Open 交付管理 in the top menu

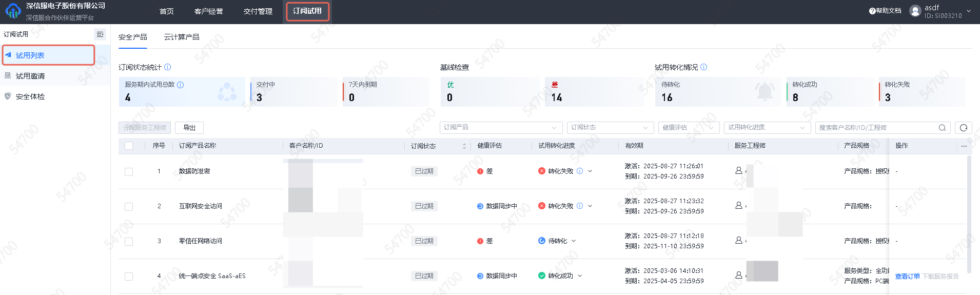pyautogui.click(x=258, y=11)
